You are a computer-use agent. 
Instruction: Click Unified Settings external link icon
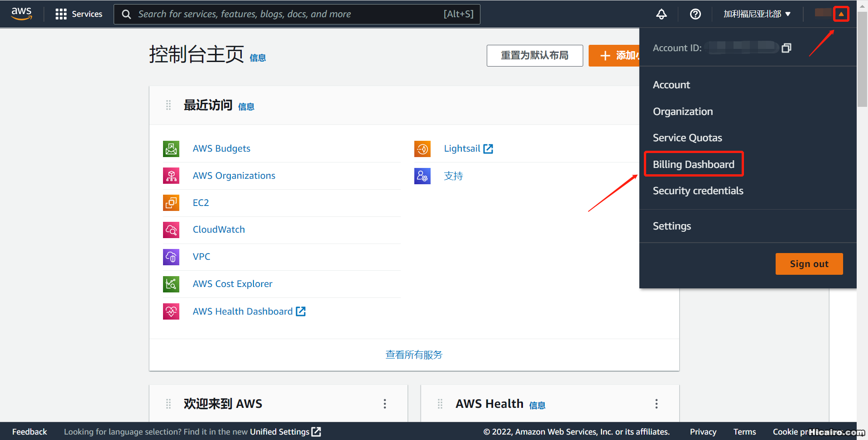(x=317, y=432)
